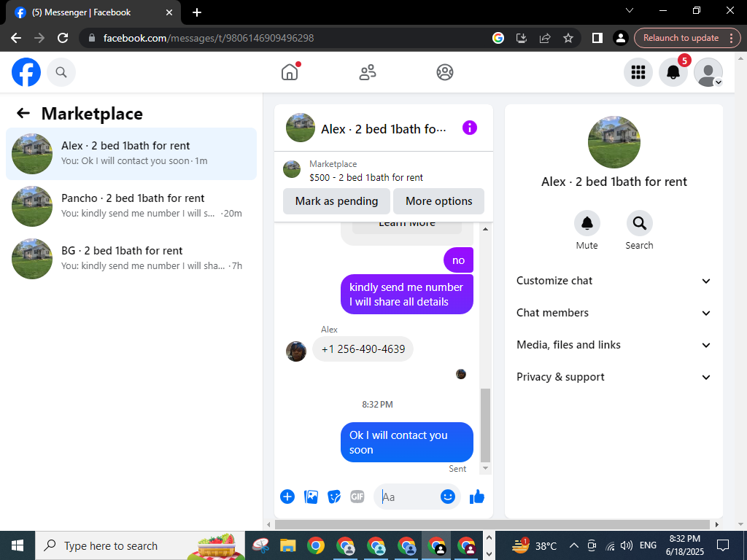Click the Google icon in address bar
This screenshot has width=747, height=560.
[x=498, y=38]
